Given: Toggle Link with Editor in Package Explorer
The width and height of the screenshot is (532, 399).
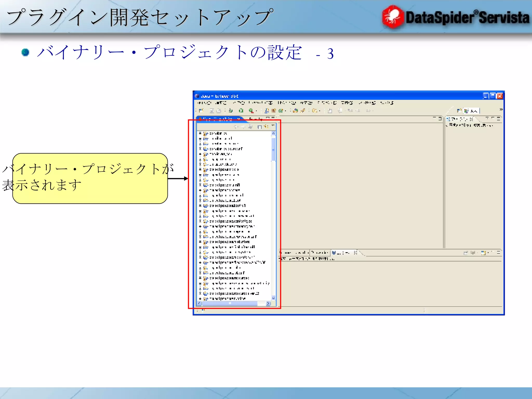Looking at the screenshot, I should tap(266, 127).
